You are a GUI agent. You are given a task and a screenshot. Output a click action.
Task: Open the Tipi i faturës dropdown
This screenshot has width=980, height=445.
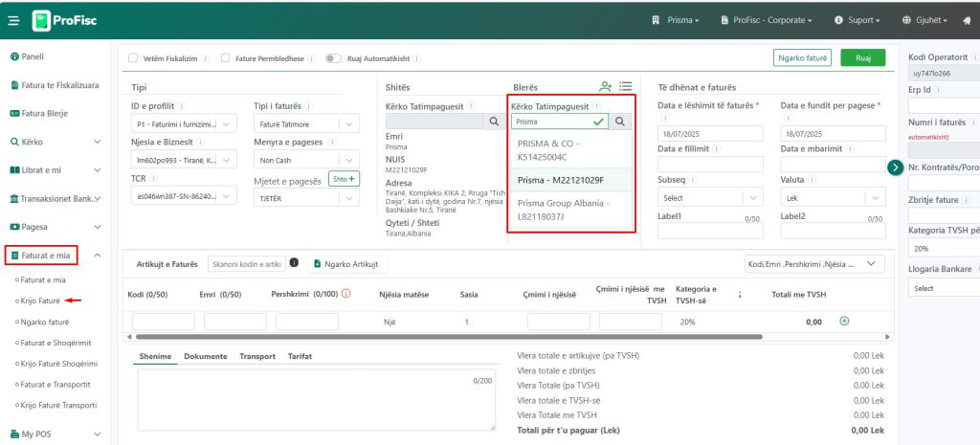307,123
